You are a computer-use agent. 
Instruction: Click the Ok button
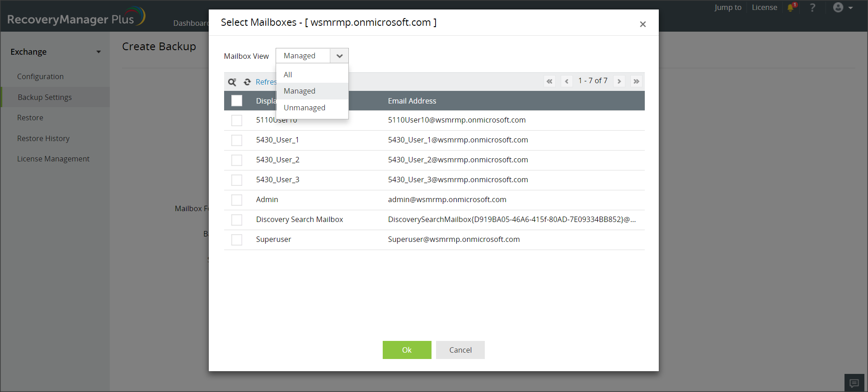[x=407, y=350]
